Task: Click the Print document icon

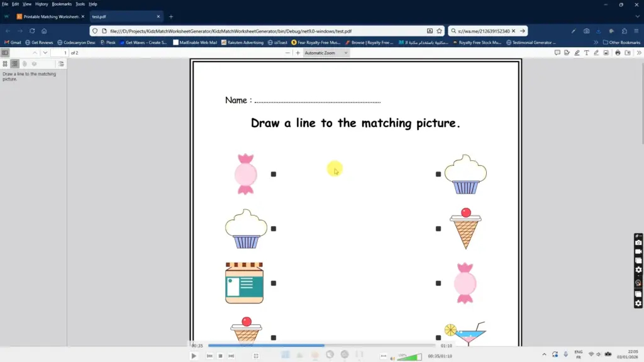Action: (x=618, y=53)
